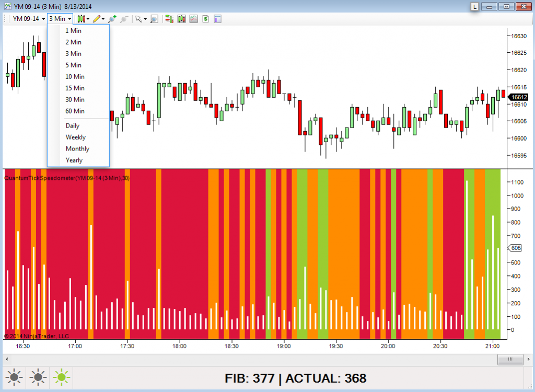Screen dimensions: 535x392
Task: Click the Indicators line-chart icon
Action: tap(194, 19)
